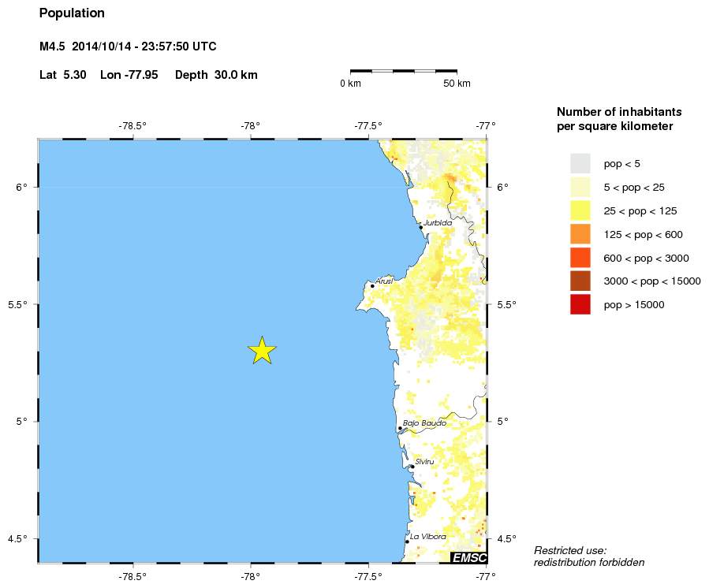This screenshot has height=588, width=709.
Task: Click the Siviru city marker dot
Action: (x=412, y=467)
